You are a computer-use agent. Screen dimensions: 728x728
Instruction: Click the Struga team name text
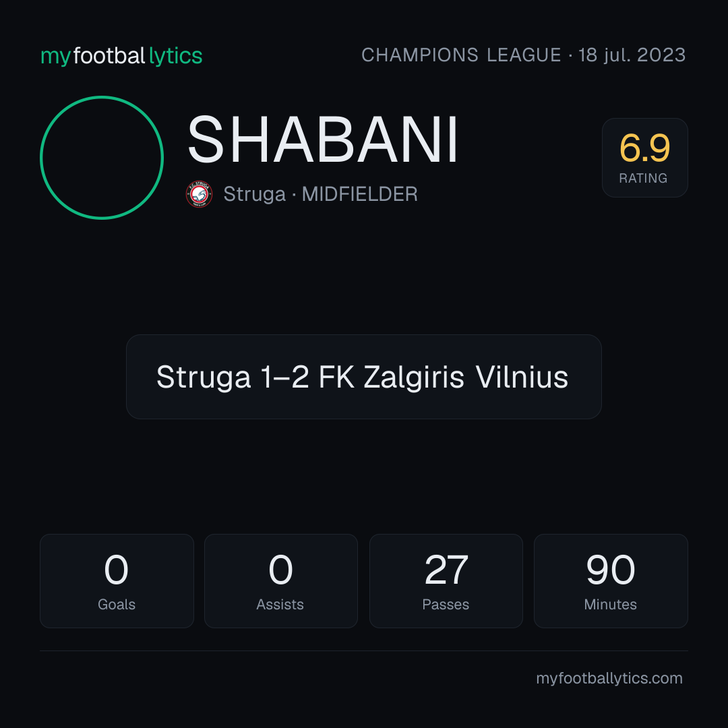[254, 194]
